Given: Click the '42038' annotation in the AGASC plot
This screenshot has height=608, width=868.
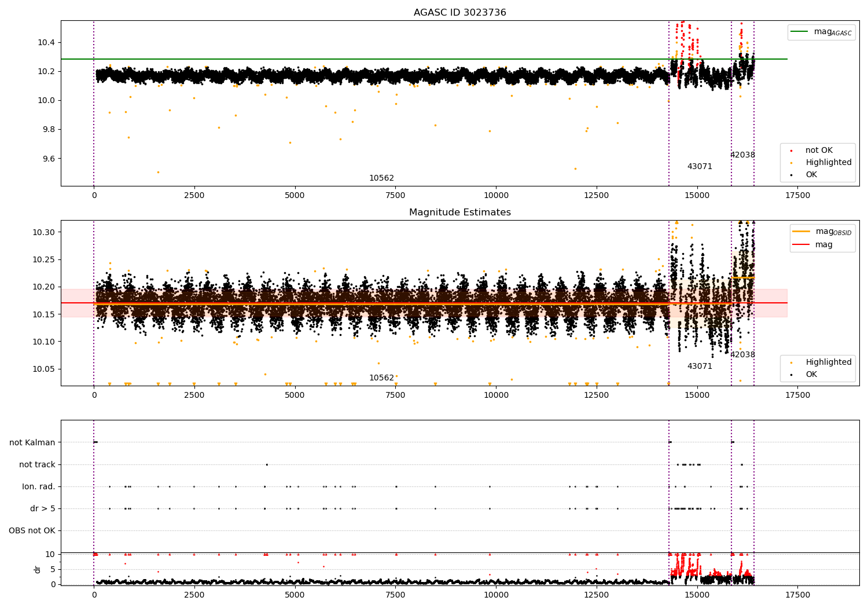Looking at the screenshot, I should (742, 155).
